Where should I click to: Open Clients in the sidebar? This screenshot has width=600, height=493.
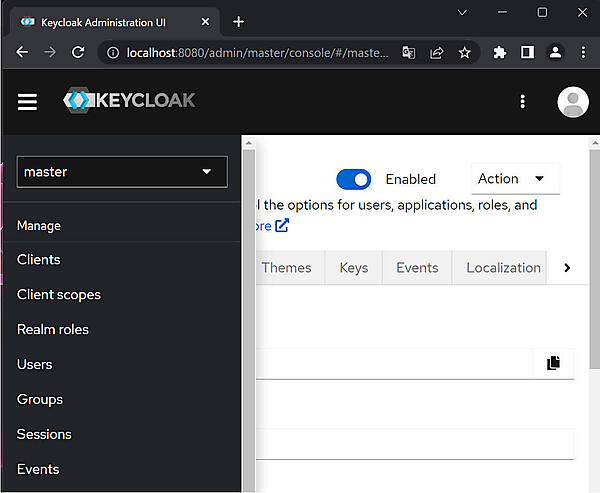pos(39,260)
